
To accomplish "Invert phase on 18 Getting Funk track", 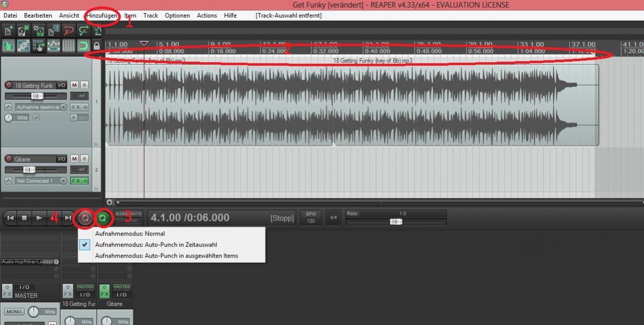I will click(x=36, y=118).
